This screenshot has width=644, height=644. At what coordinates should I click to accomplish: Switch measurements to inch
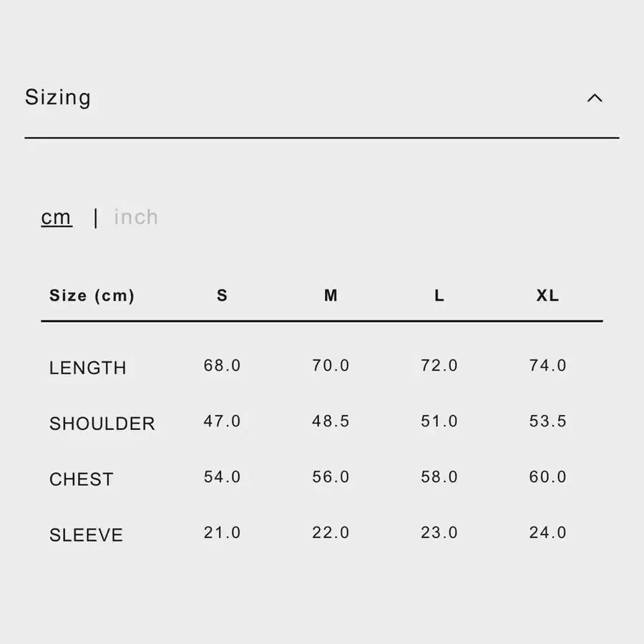(136, 217)
